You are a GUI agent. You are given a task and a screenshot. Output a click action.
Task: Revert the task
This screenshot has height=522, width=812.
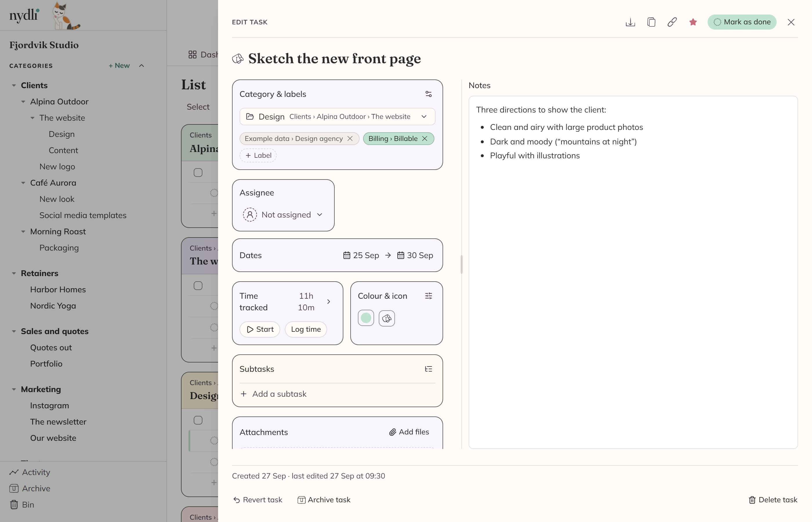pyautogui.click(x=258, y=500)
